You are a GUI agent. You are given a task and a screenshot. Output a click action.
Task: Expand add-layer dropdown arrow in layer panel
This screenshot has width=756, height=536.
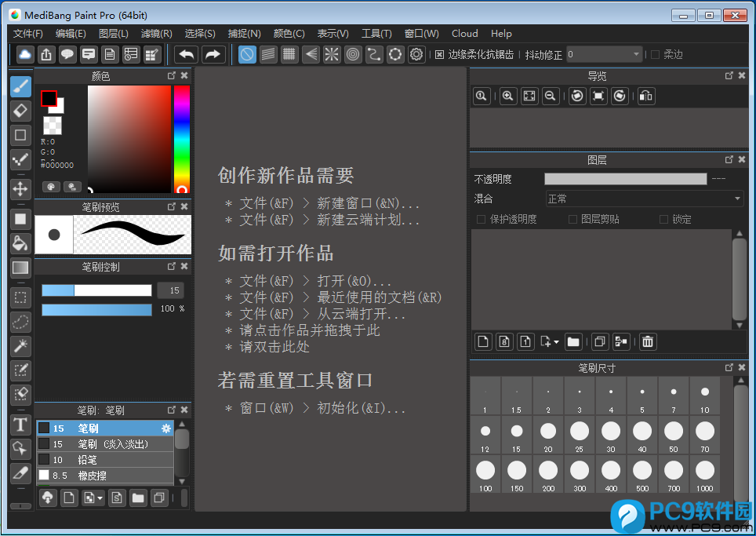556,342
